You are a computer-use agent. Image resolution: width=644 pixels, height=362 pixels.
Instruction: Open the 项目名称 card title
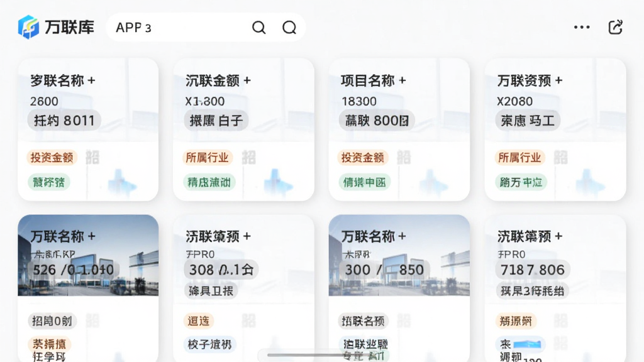tap(367, 80)
